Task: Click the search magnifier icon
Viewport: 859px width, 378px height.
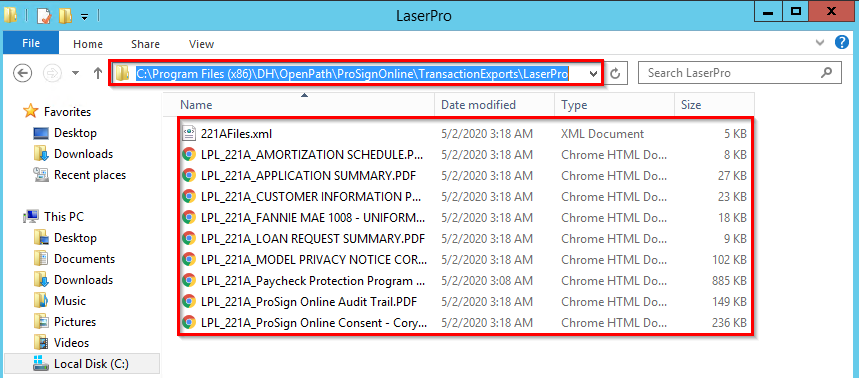Action: [x=826, y=72]
